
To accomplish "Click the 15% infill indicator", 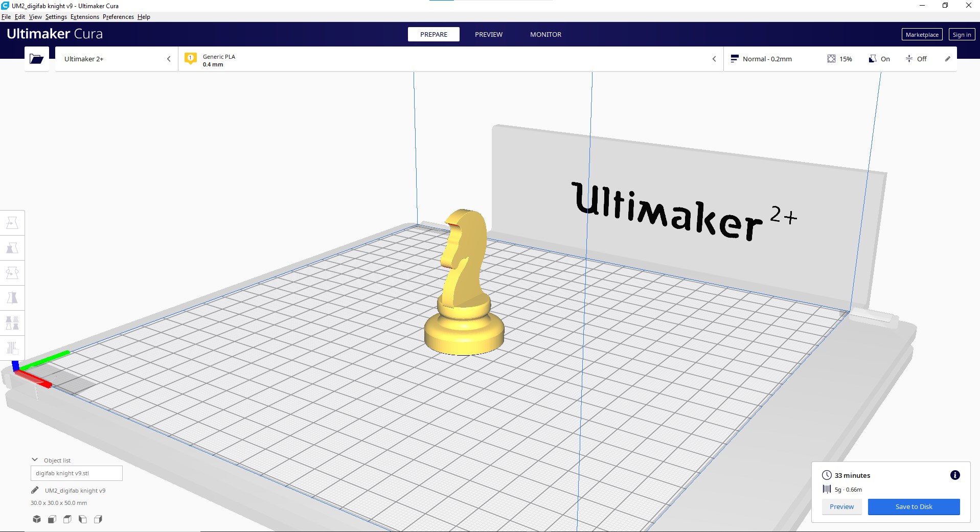I will (839, 59).
